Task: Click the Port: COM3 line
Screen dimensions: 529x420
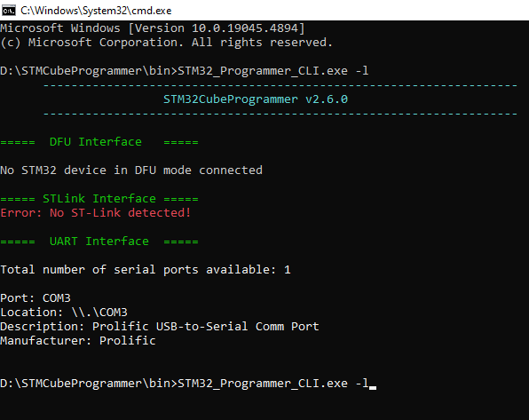Action: (36, 298)
